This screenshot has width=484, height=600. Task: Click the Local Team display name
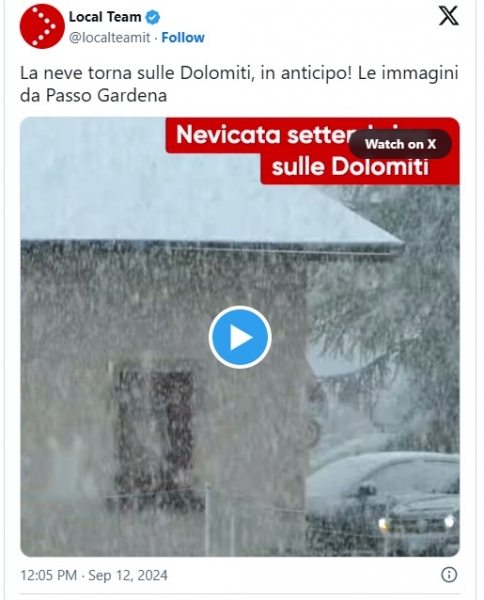(105, 17)
